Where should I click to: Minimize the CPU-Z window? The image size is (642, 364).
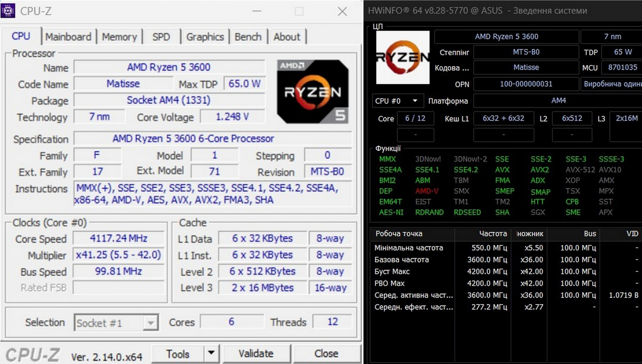pos(257,11)
